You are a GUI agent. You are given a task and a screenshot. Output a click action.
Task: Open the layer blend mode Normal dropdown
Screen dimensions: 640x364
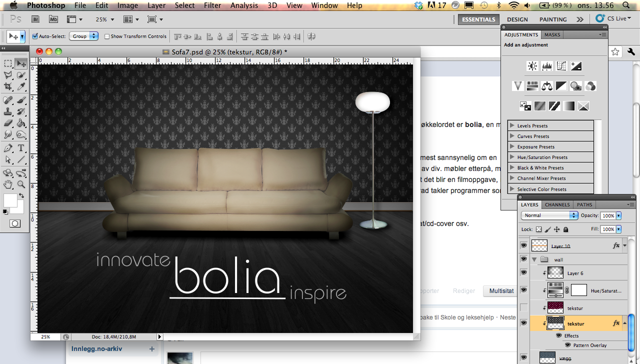pyautogui.click(x=549, y=215)
